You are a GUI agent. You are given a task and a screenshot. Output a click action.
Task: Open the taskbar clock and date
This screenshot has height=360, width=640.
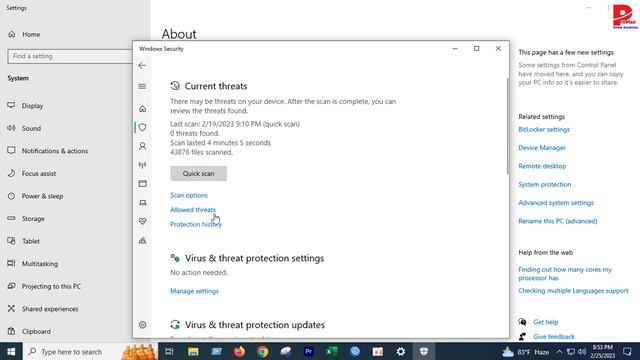tap(602, 351)
